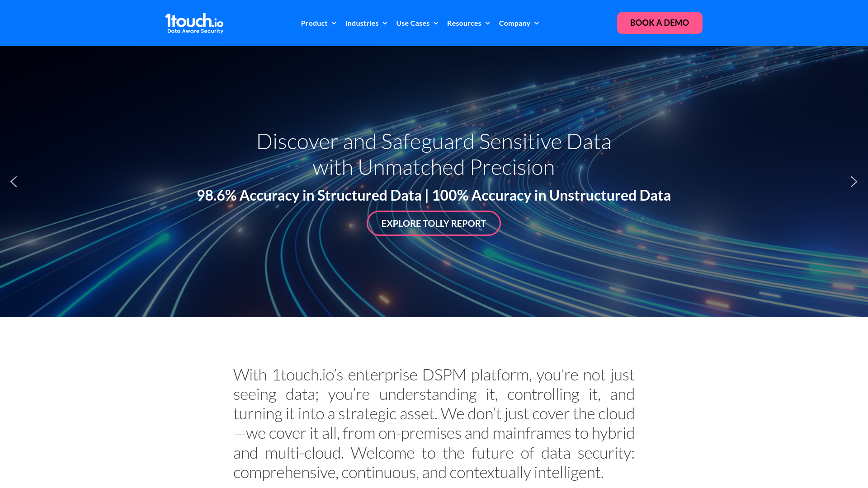Click the left carousel navigation arrow

click(x=13, y=181)
